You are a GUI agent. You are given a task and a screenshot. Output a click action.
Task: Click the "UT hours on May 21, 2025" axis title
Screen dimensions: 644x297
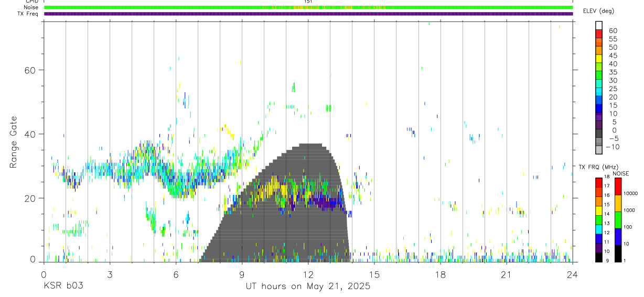[308, 287]
